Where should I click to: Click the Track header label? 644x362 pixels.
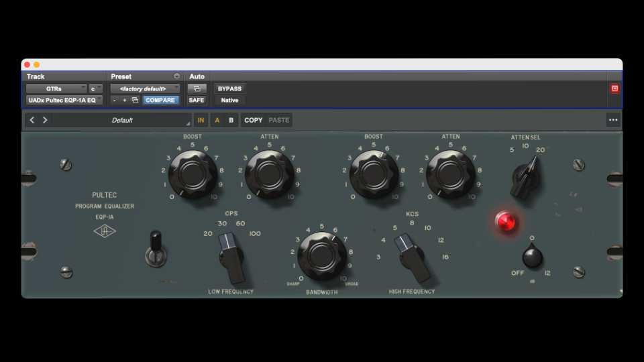pos(36,76)
